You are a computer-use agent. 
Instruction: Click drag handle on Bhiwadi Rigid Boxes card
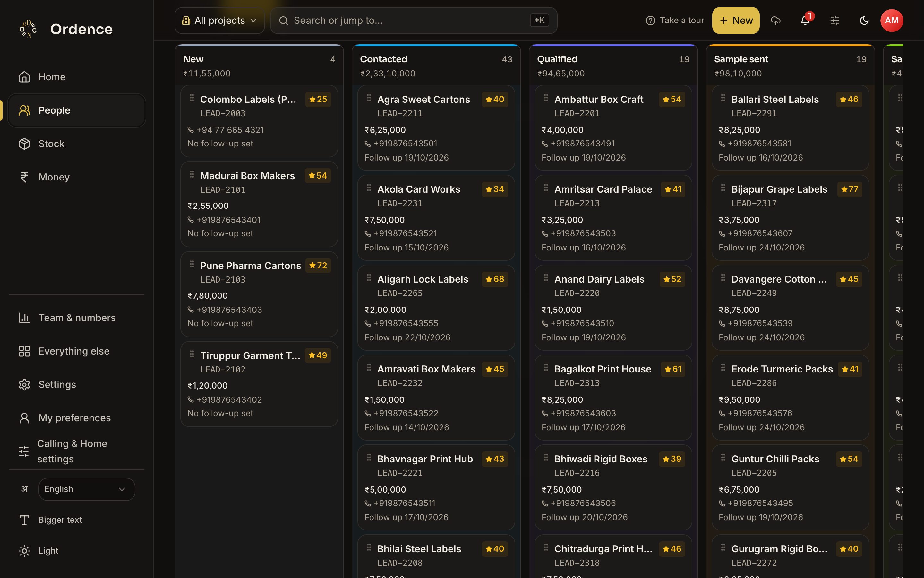546,458
